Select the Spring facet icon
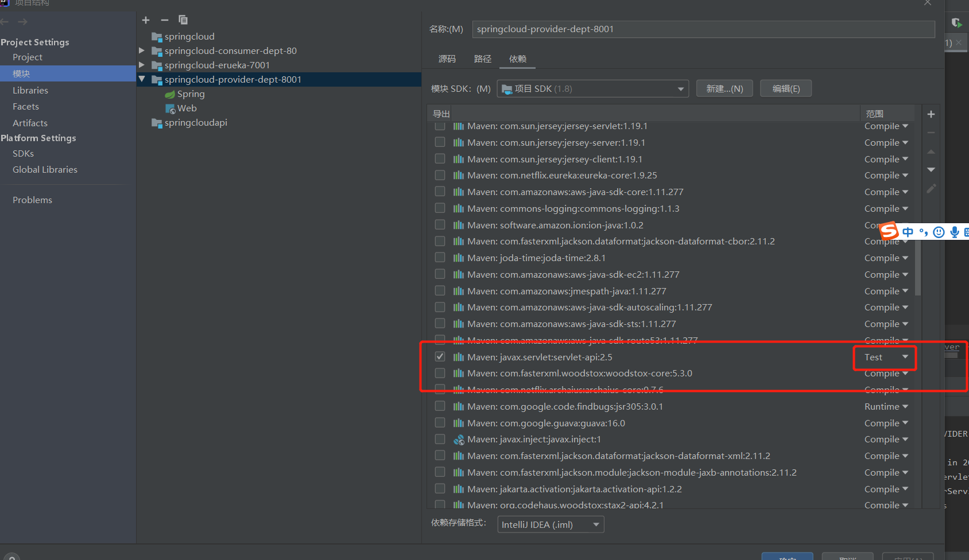969x560 pixels. [170, 94]
